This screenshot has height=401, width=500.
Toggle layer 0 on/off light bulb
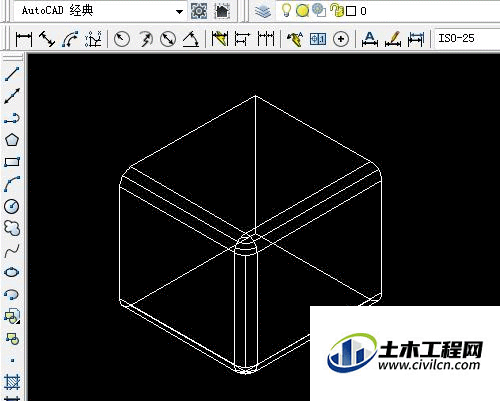point(286,10)
